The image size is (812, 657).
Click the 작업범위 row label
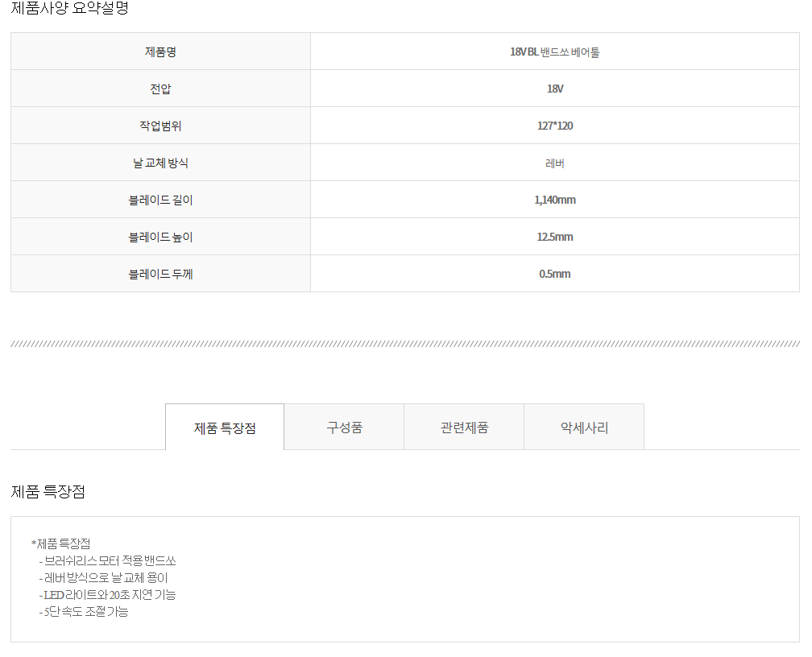point(160,126)
